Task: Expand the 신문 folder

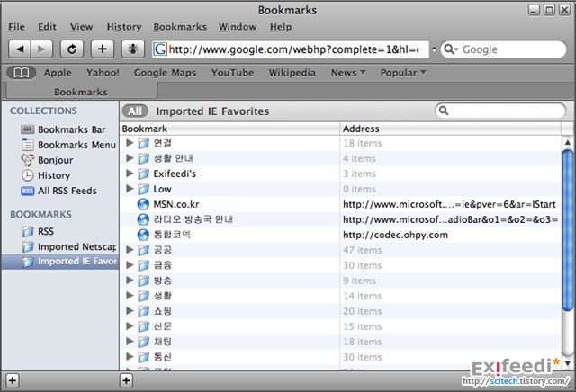Action: click(130, 326)
